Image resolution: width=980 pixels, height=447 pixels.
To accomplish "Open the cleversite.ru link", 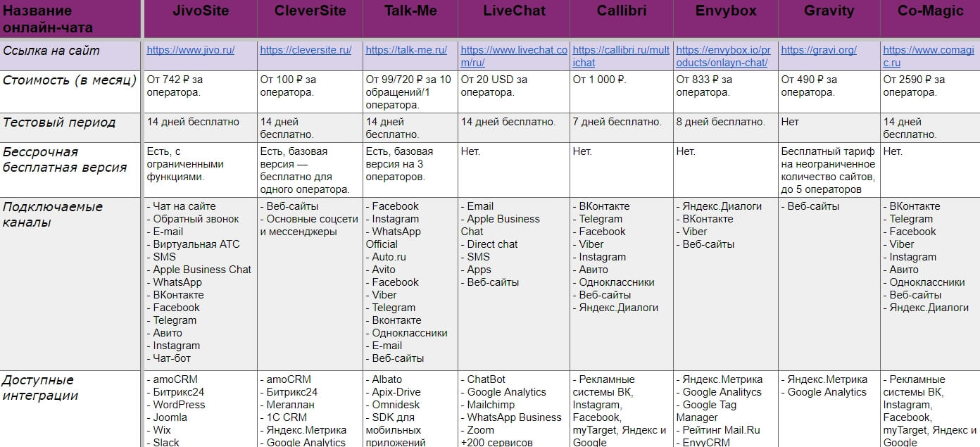I will pos(306,50).
